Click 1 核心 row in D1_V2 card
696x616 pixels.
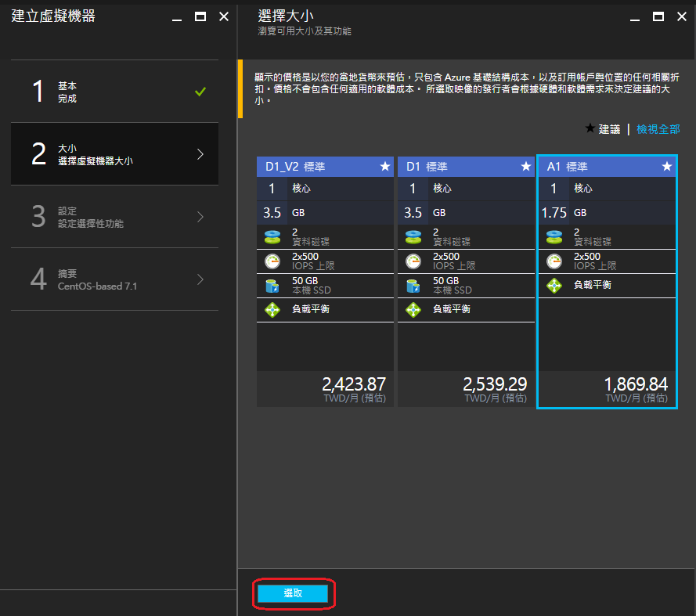[x=325, y=189]
